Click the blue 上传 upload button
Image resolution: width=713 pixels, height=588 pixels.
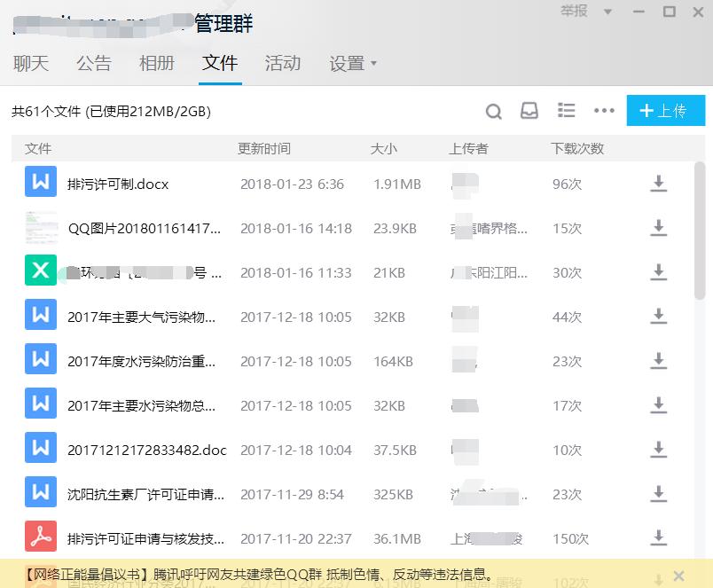[666, 111]
